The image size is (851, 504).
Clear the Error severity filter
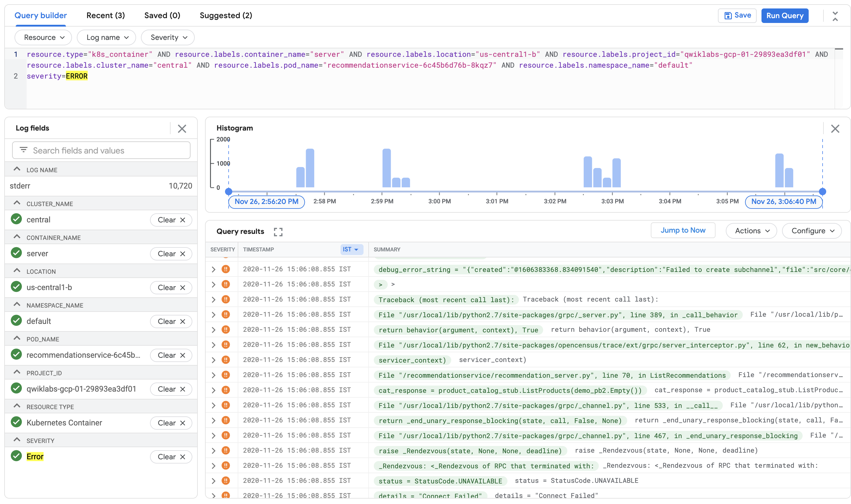[x=171, y=457]
